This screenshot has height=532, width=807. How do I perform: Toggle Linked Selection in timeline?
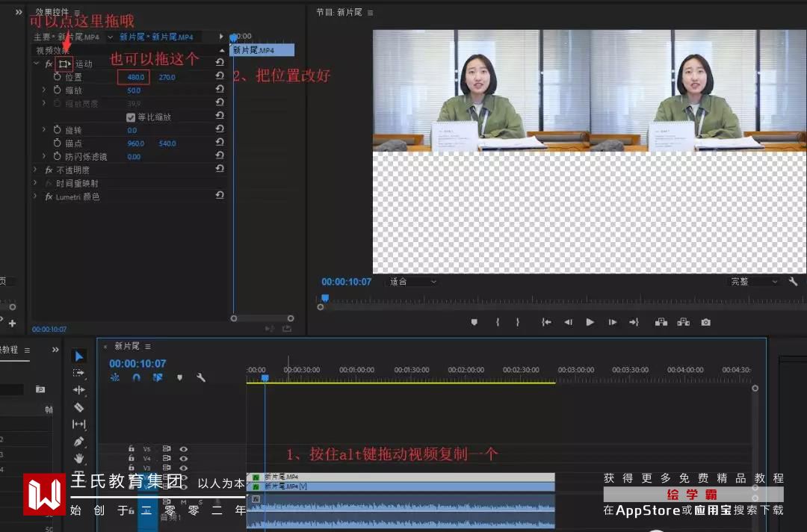(158, 377)
